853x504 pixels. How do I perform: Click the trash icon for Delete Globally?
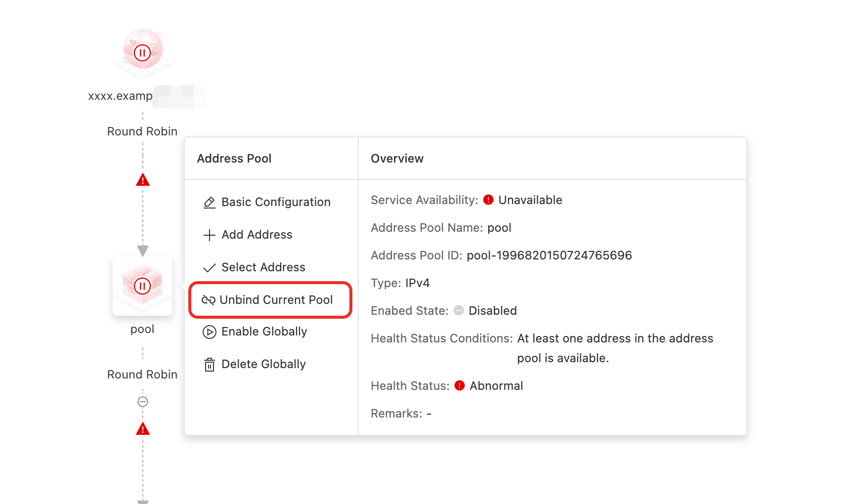[209, 365]
